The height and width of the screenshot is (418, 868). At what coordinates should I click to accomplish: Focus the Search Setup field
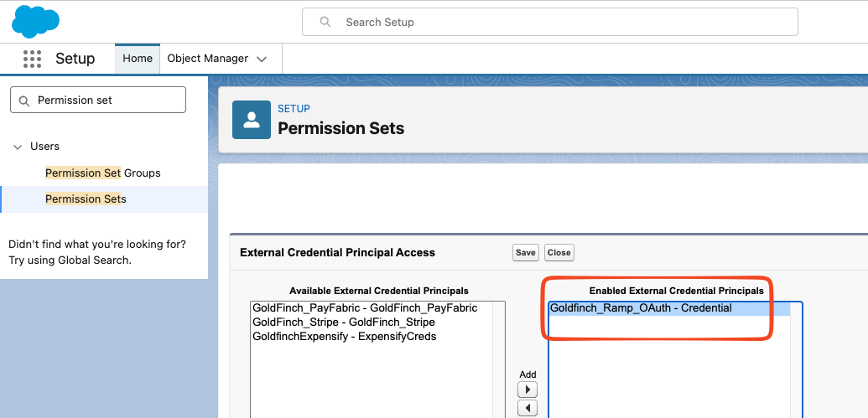coord(549,22)
